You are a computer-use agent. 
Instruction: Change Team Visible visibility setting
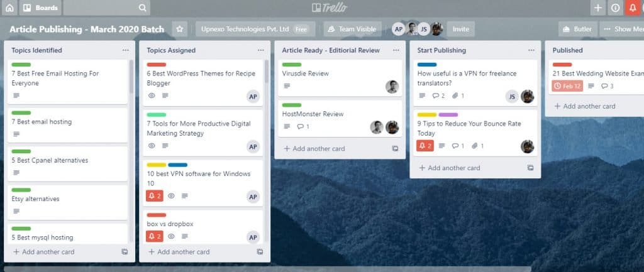coord(352,29)
